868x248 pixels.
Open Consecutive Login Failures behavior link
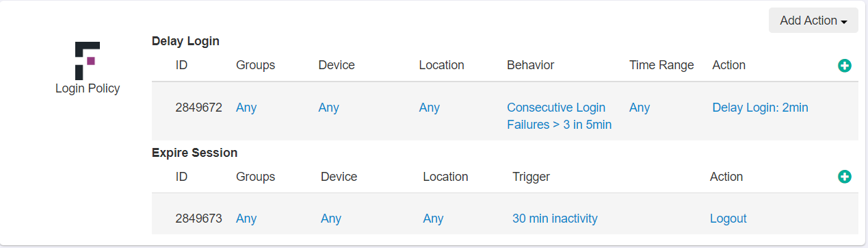click(x=559, y=116)
